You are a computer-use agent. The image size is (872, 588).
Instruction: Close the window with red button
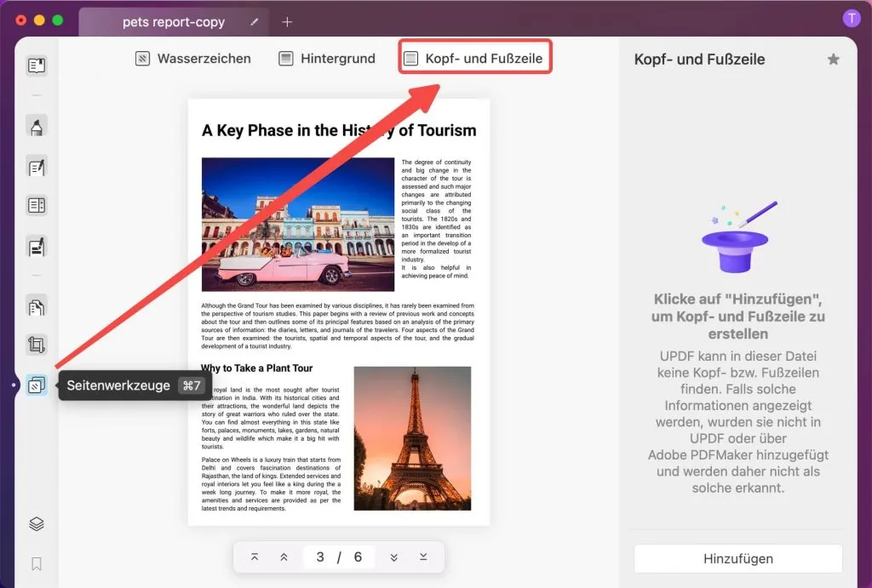21,20
